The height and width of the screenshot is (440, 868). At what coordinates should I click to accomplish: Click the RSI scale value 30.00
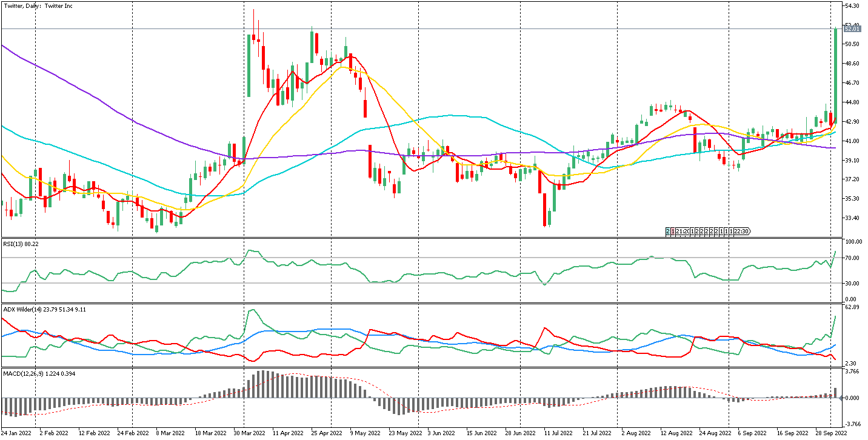(x=852, y=283)
